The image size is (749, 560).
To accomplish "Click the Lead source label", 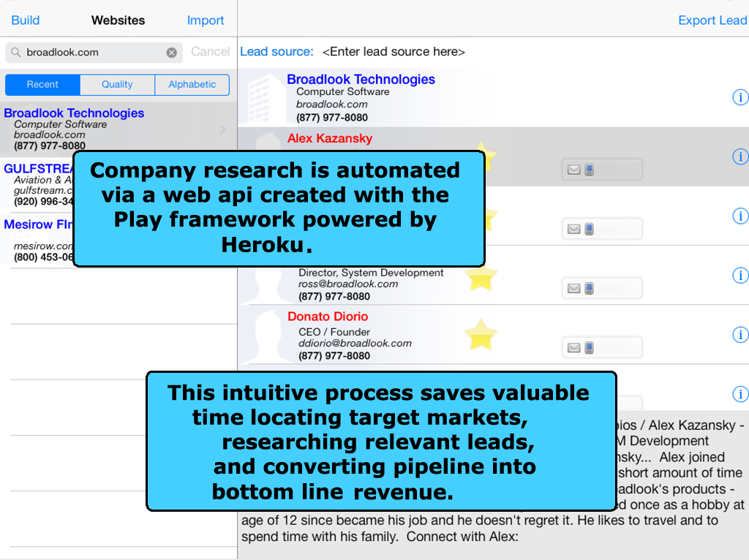I will (276, 52).
